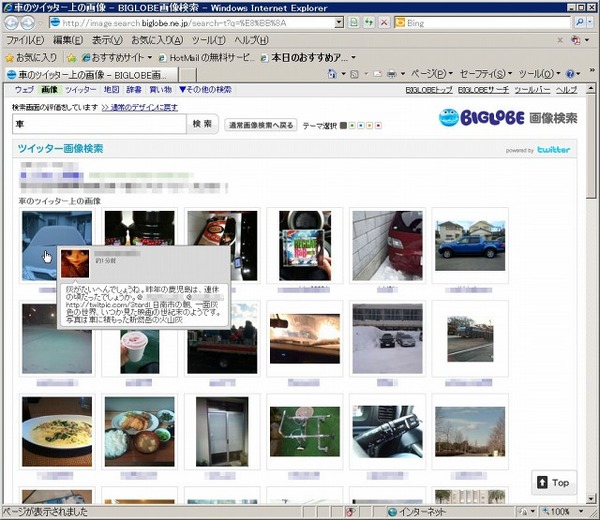Image resolution: width=600 pixels, height=520 pixels.
Task: Choose the green theme option
Action: click(x=352, y=125)
